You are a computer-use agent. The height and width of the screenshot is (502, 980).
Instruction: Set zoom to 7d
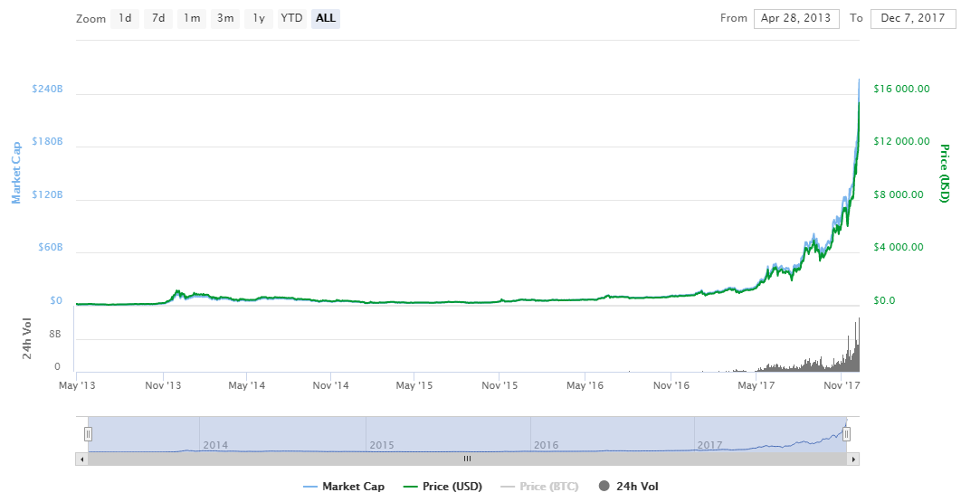(x=157, y=18)
